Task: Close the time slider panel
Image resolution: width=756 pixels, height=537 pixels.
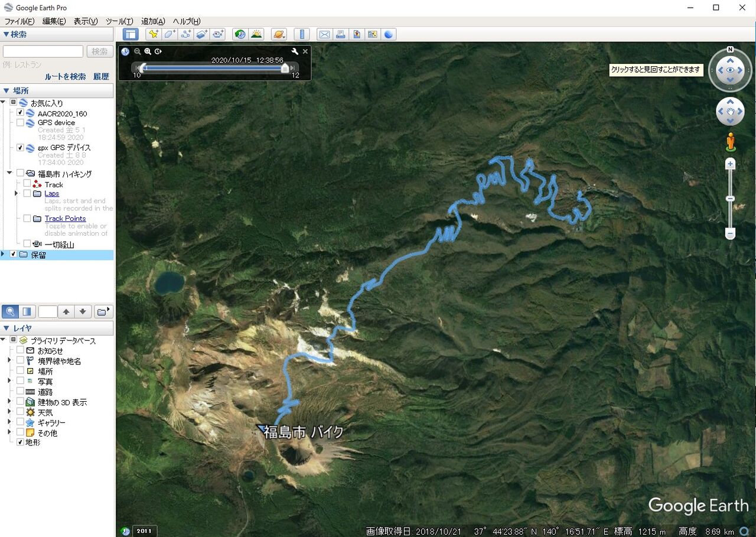Action: pyautogui.click(x=305, y=51)
